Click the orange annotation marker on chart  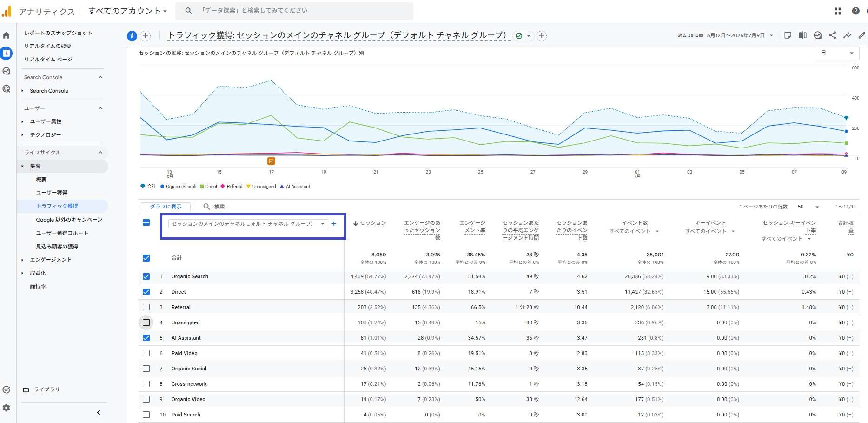click(271, 161)
